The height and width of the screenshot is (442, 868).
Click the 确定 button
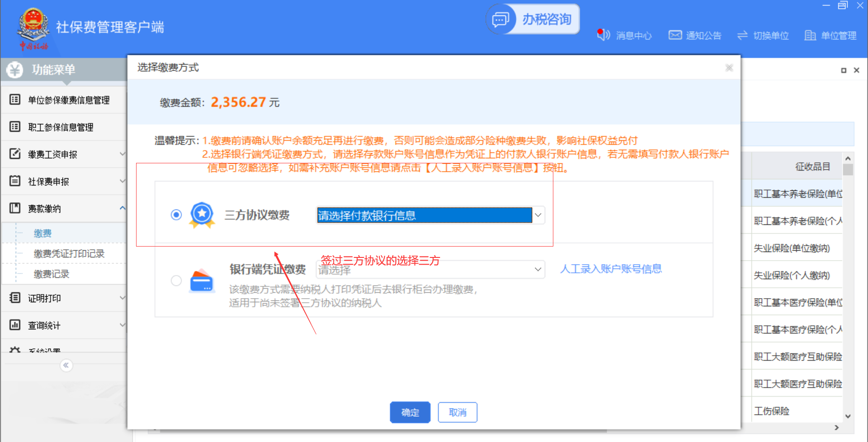410,412
